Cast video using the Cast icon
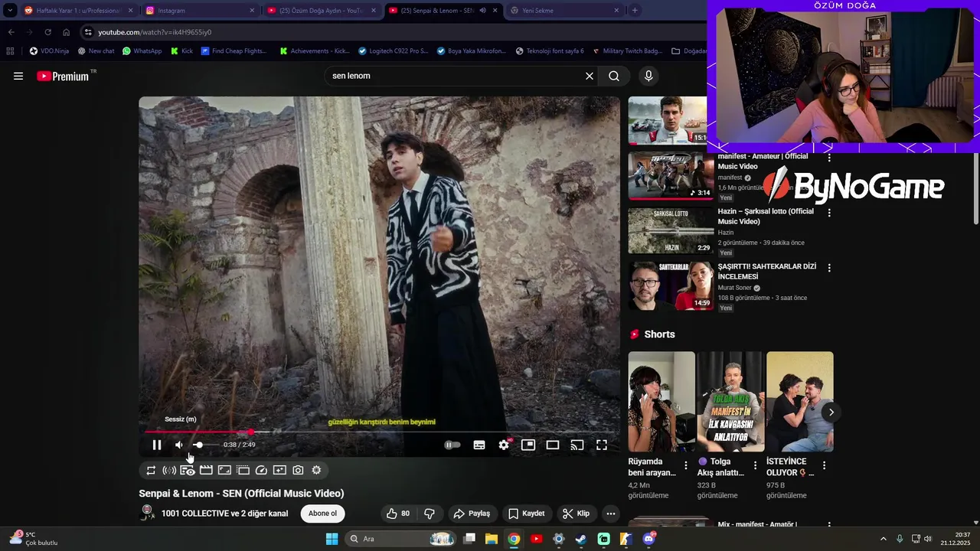Image resolution: width=980 pixels, height=551 pixels. click(x=577, y=445)
